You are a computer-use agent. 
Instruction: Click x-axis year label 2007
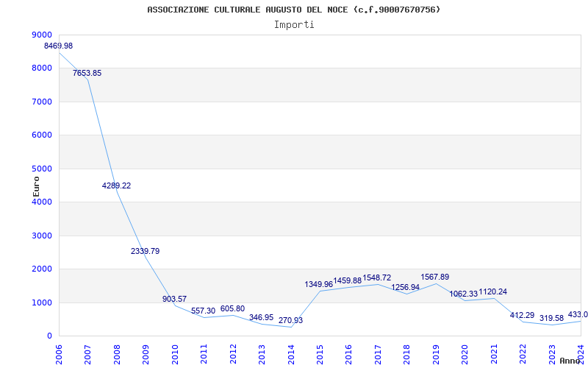(x=87, y=353)
